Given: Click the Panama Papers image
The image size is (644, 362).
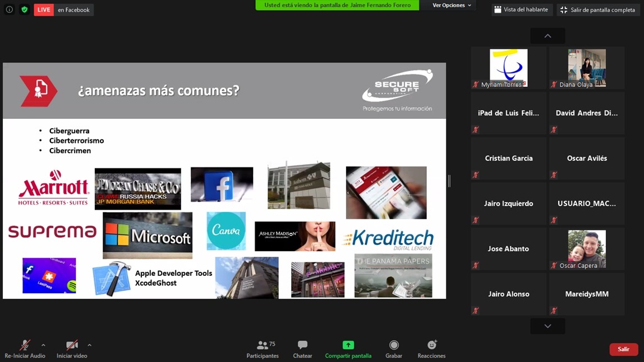Looking at the screenshot, I should (x=393, y=275).
